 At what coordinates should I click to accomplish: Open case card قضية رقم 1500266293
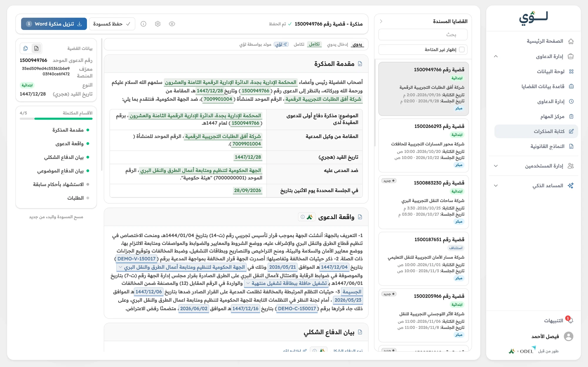pos(423,145)
